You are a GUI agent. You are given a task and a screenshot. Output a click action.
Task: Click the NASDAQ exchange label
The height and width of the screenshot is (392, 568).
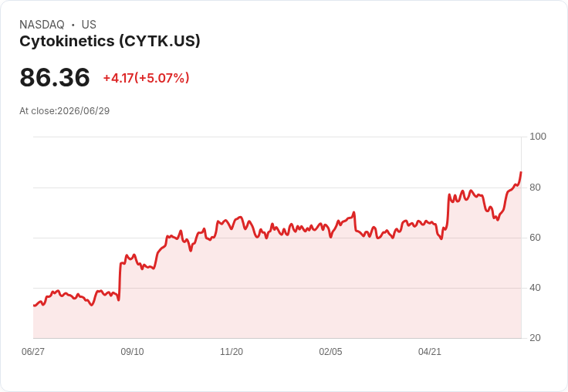click(42, 25)
